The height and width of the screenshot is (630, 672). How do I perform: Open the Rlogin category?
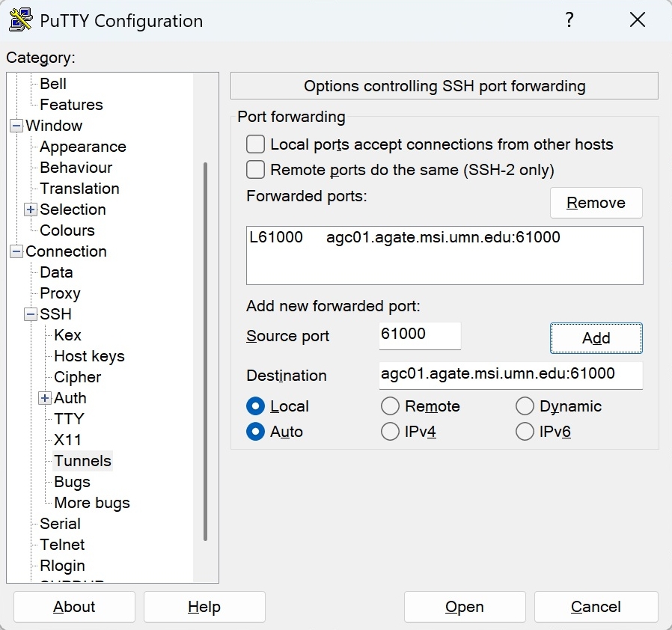point(63,566)
